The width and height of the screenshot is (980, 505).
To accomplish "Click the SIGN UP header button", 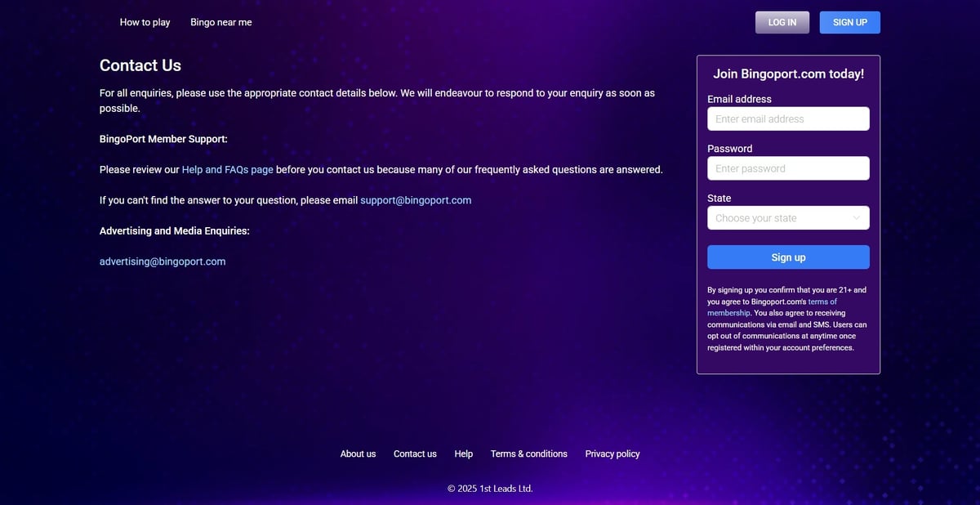I will [850, 22].
